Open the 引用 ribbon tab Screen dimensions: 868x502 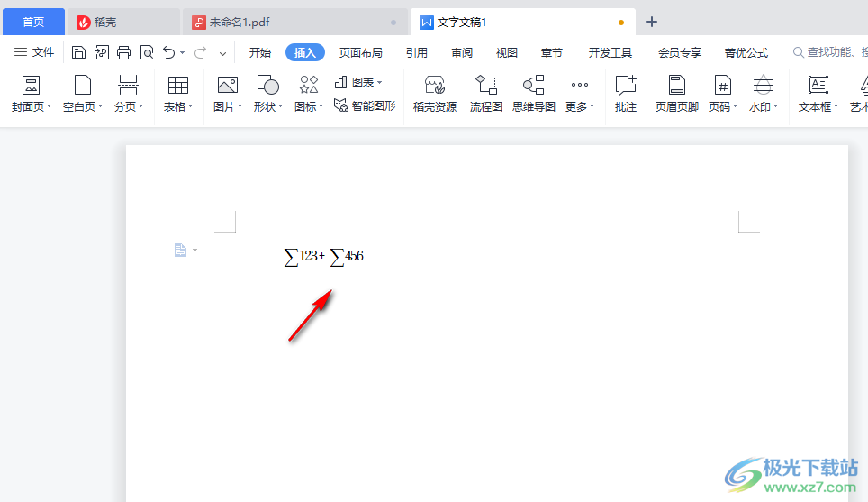pos(417,52)
